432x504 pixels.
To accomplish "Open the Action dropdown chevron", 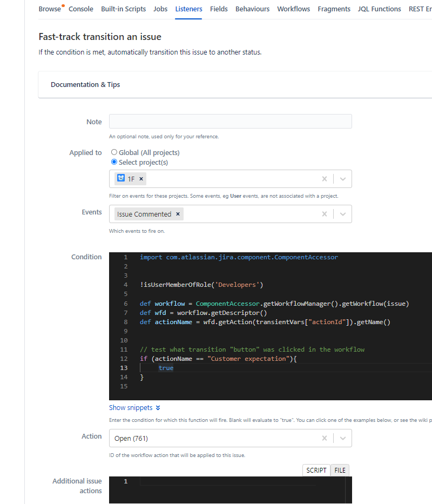I will pos(343,438).
